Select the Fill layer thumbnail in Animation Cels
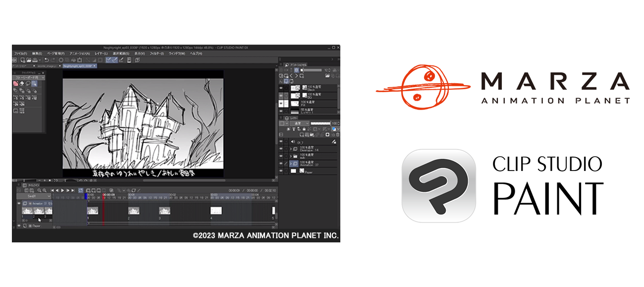This screenshot has width=644, height=287. coord(294,103)
